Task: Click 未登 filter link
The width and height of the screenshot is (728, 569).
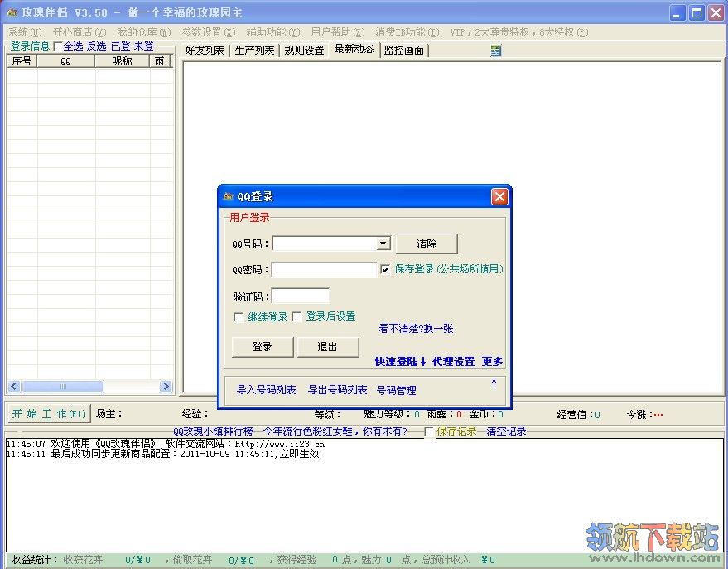Action: pos(143,46)
